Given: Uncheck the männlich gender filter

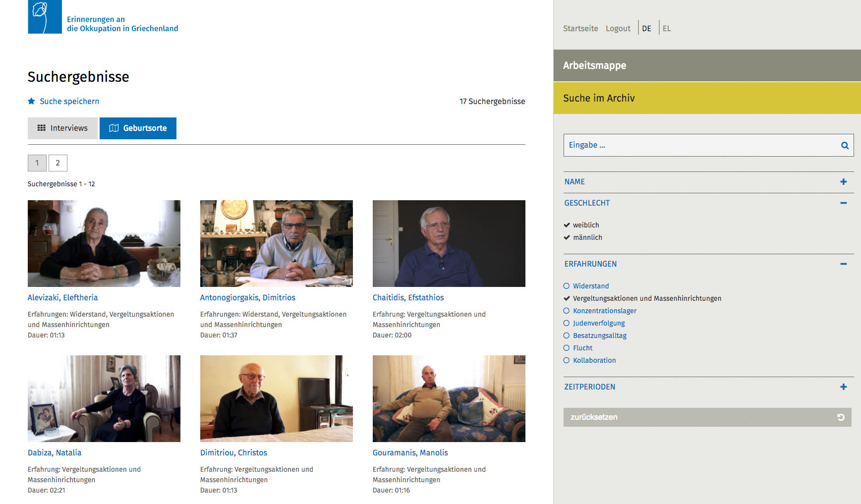Looking at the screenshot, I should point(567,237).
